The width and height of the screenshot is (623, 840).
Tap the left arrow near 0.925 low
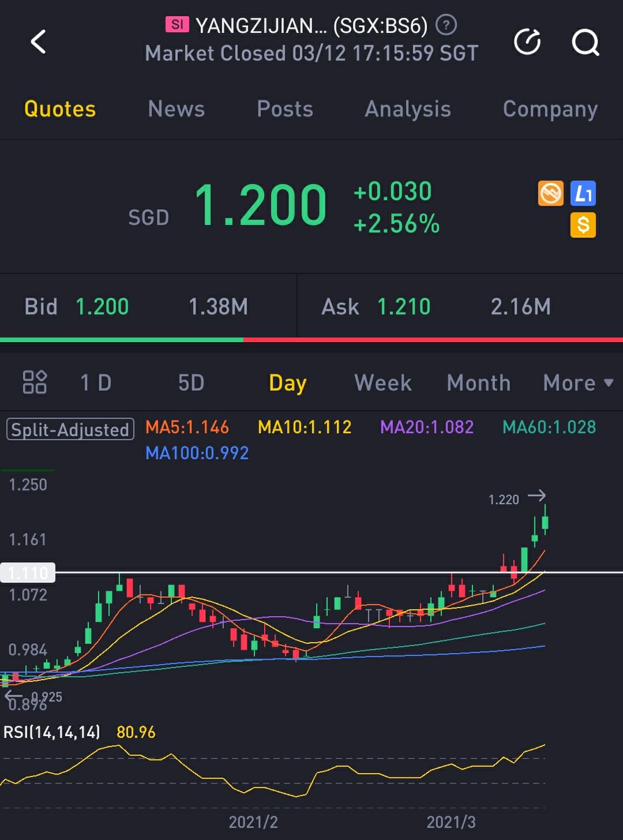(x=13, y=696)
